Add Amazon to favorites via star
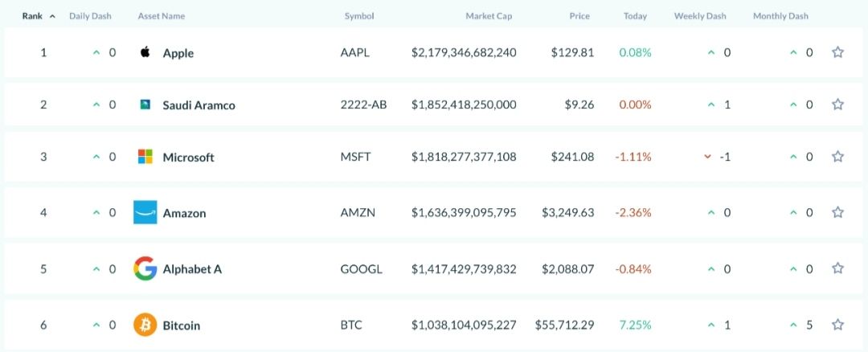 (x=837, y=213)
